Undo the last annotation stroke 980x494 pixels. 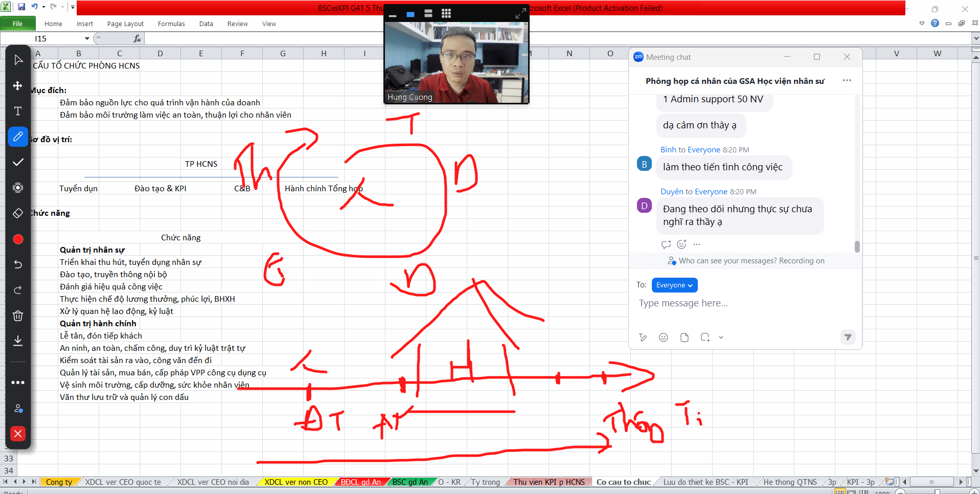tap(18, 264)
